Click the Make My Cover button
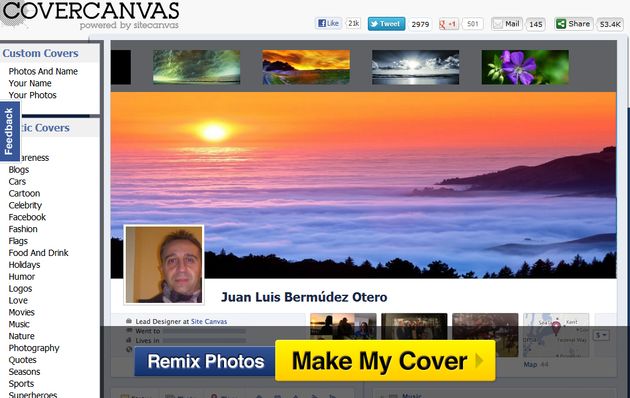Screen dimensions: 630x398 (x=385, y=361)
